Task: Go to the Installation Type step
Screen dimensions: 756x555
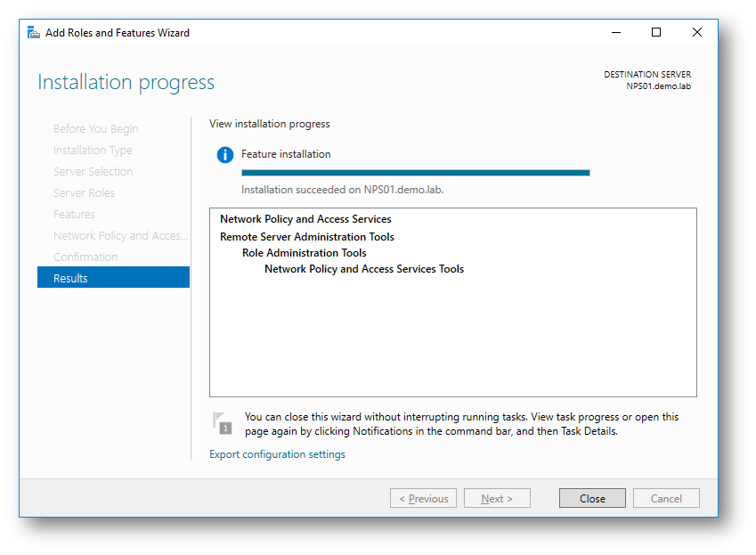Action: (x=93, y=150)
